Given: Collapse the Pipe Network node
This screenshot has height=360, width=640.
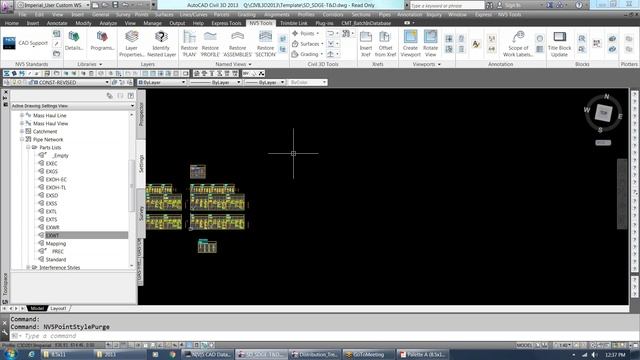Looking at the screenshot, I should coord(22,139).
